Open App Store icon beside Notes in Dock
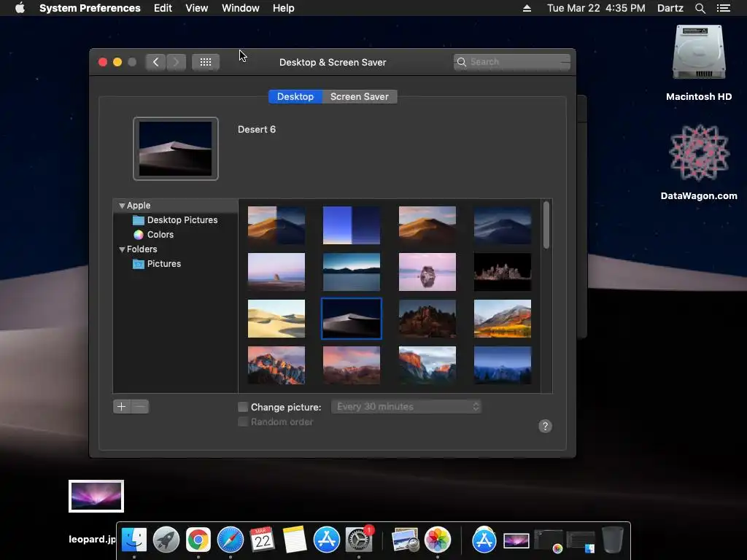The image size is (747, 560). click(326, 540)
